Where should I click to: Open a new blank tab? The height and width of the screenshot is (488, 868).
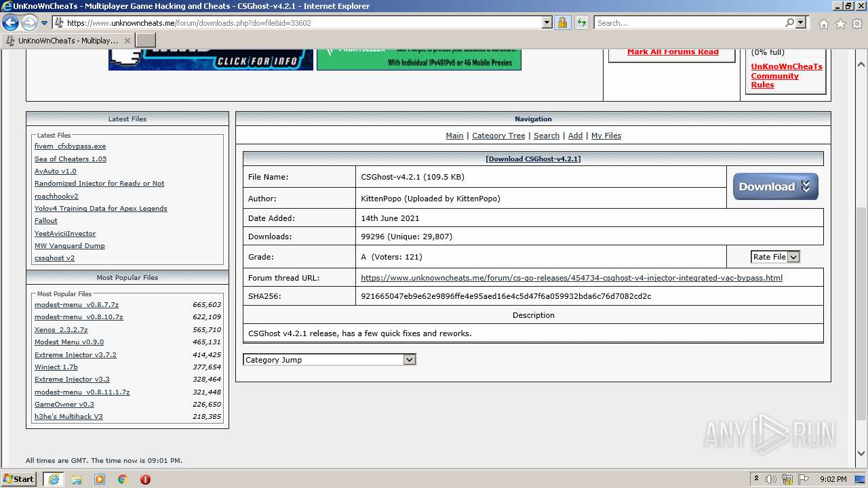(146, 41)
